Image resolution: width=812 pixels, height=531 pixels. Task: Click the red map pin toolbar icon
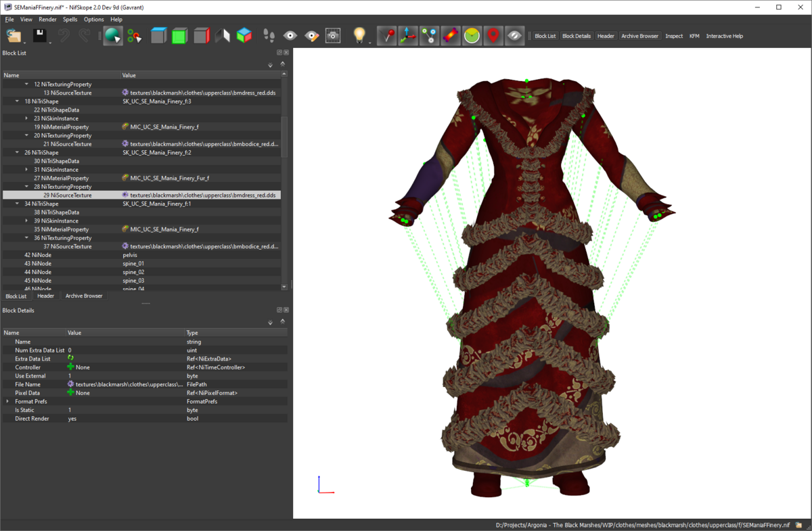pyautogui.click(x=493, y=36)
